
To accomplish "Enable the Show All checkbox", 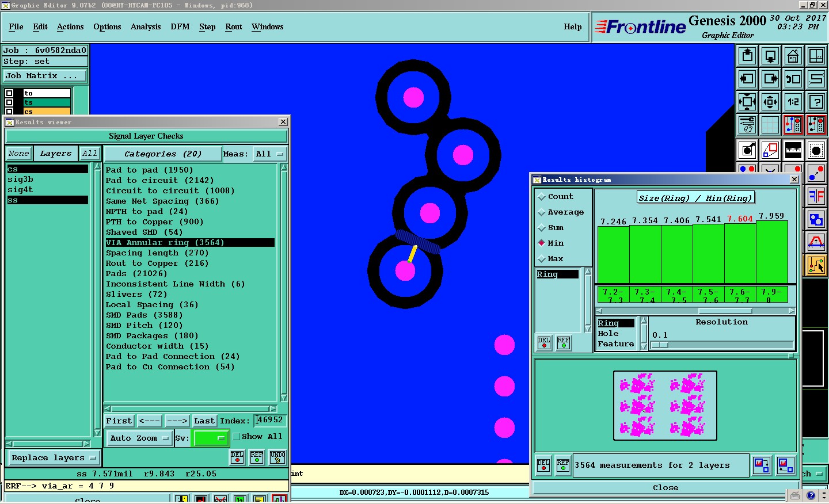I will click(237, 437).
